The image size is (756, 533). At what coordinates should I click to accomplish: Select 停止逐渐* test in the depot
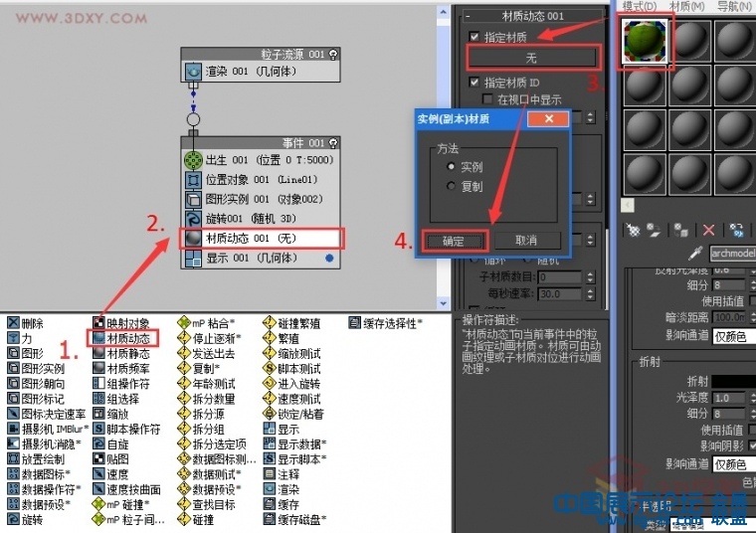210,338
